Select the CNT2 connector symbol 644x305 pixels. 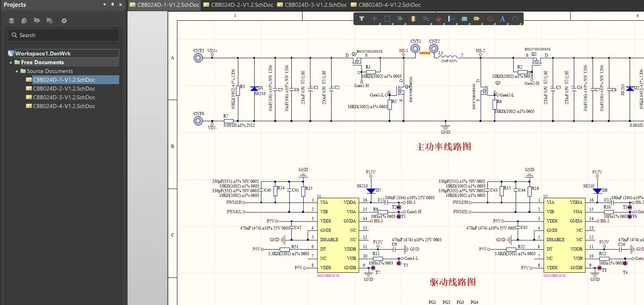coord(434,49)
